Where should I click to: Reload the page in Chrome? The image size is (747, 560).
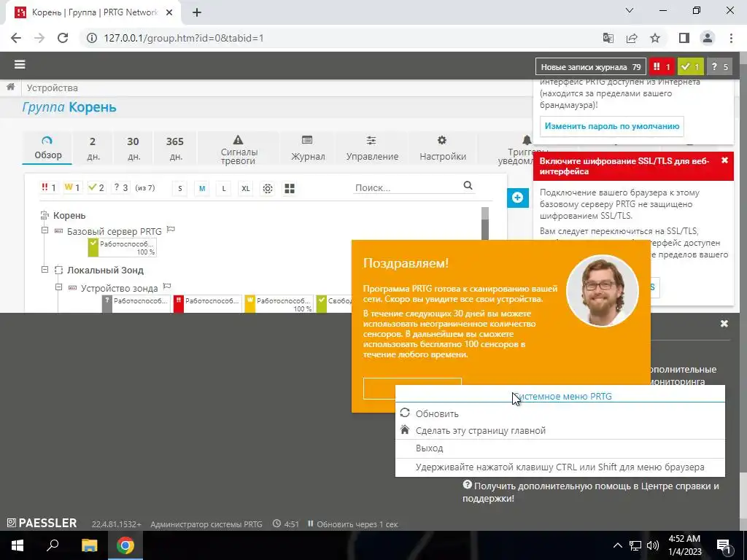click(63, 38)
